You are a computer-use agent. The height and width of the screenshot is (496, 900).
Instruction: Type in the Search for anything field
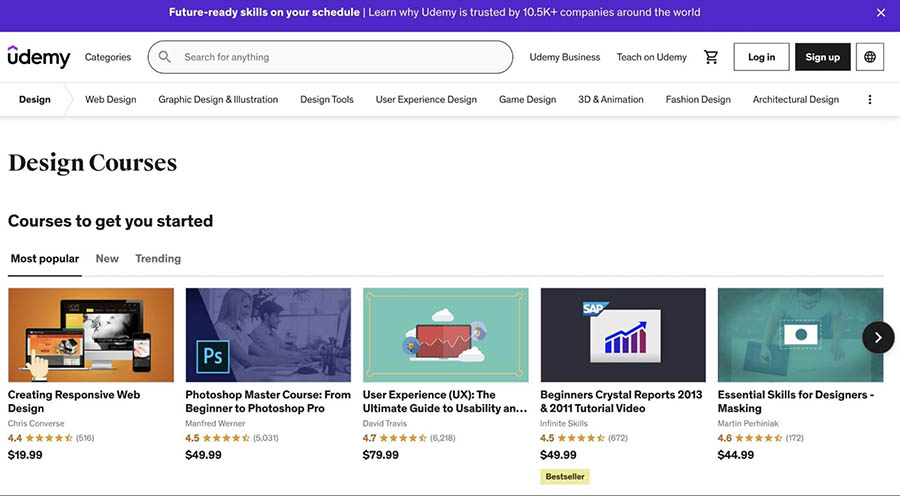coord(340,57)
